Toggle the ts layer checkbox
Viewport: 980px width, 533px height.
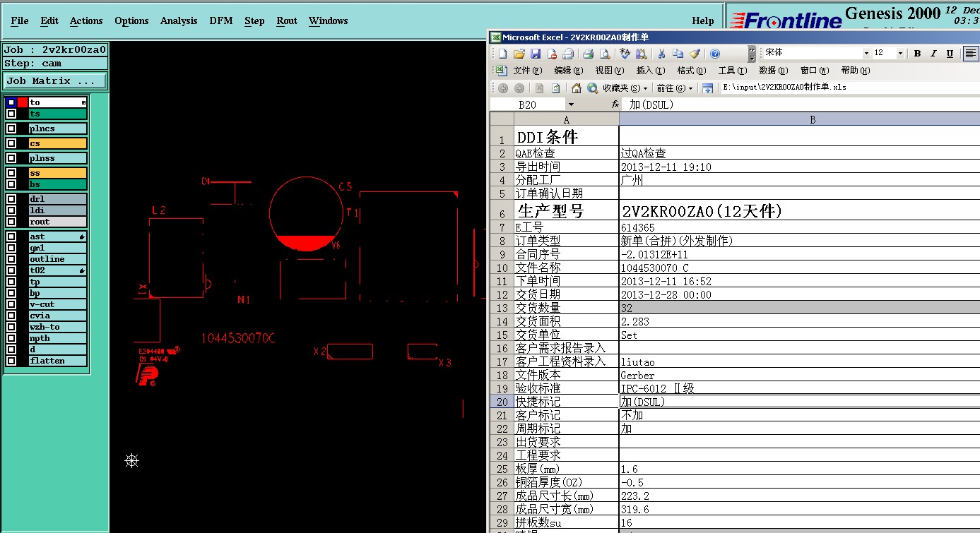pos(11,114)
